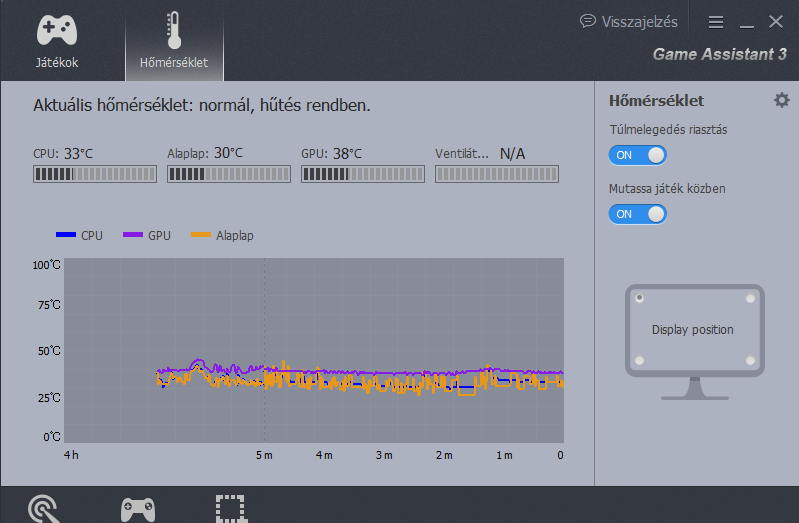Click the 1 m label on time axis
Screen dimensions: 799x523
[x=504, y=455]
